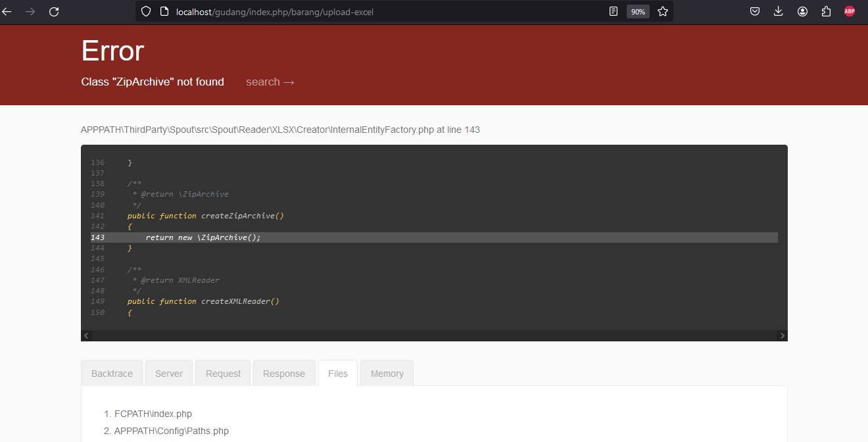Screen dimensions: 868x442
Task: Click the browser forward arrow
Action: 30,11
